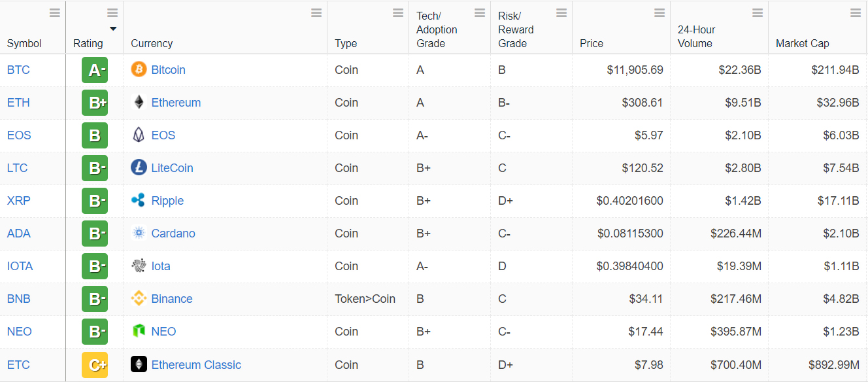Viewport: 868px width, 382px height.
Task: Open the Market Cap column menu
Action: click(856, 13)
